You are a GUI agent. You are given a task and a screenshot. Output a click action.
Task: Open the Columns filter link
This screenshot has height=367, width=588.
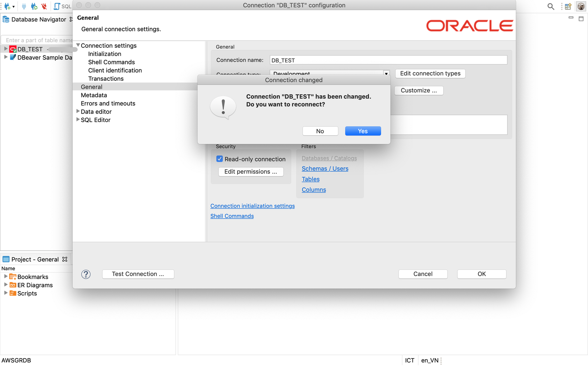(314, 190)
